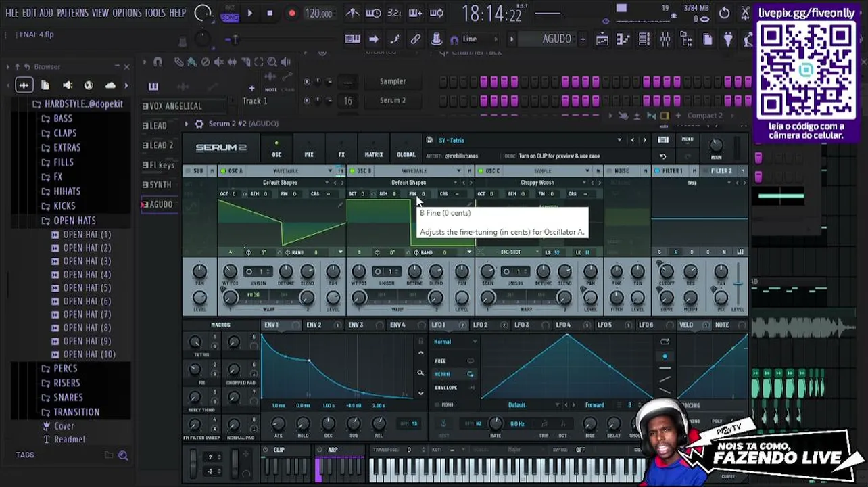Toggle the ARP module power button
This screenshot has width=868, height=487.
(x=320, y=450)
